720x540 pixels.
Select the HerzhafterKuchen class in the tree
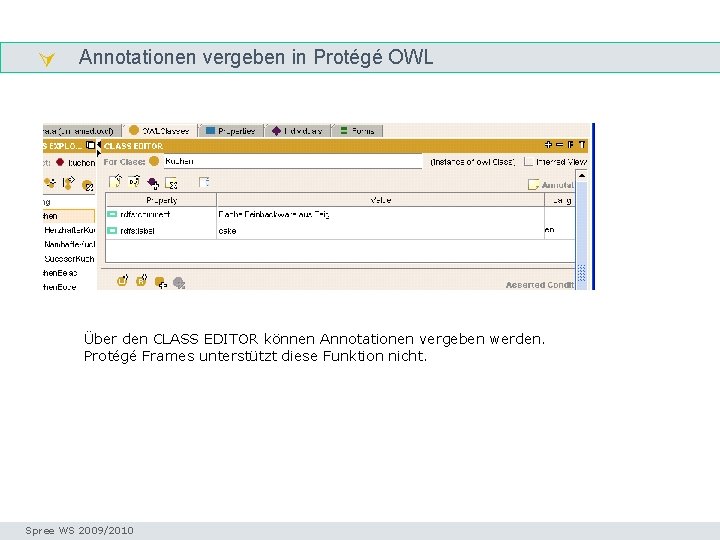click(x=69, y=230)
